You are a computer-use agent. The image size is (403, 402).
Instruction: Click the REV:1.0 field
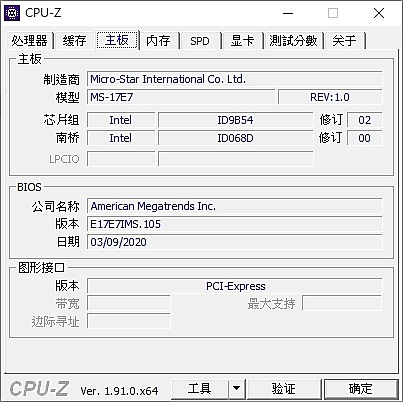click(330, 97)
